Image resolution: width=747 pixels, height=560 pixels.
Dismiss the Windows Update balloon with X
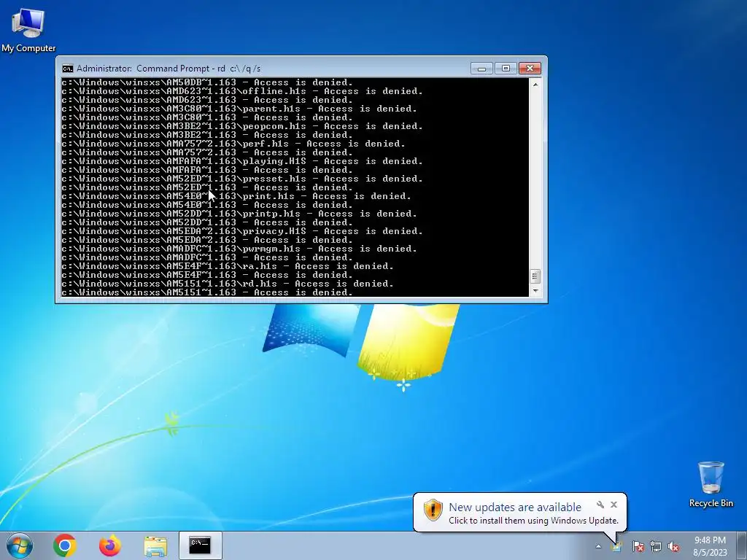pos(614,505)
